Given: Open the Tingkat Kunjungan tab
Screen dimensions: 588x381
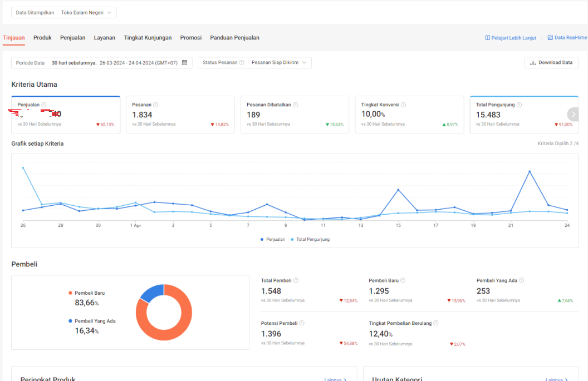Looking at the screenshot, I should point(148,37).
